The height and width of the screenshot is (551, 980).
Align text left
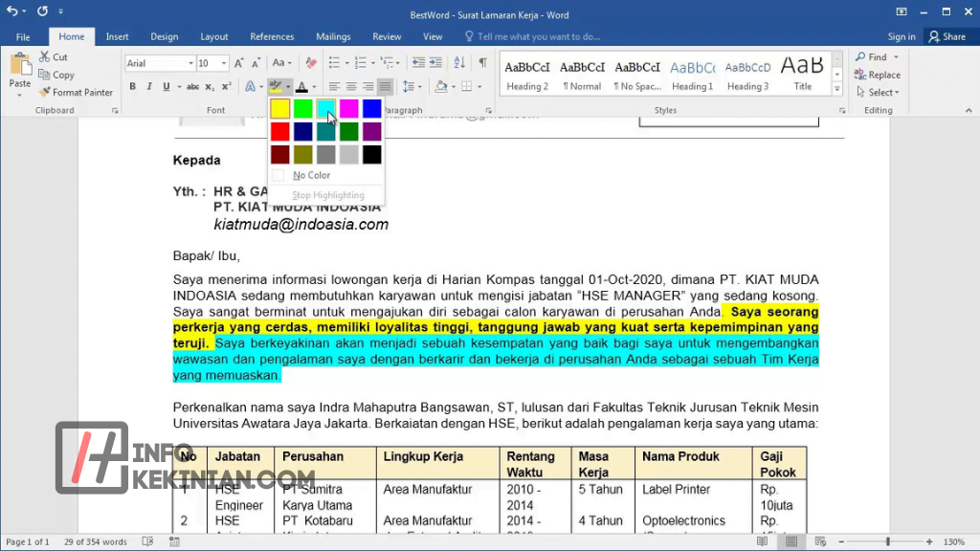[x=334, y=87]
